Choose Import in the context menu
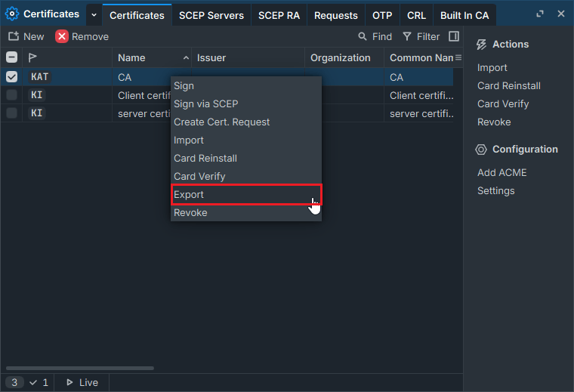Image resolution: width=574 pixels, height=392 pixels. click(x=246, y=140)
